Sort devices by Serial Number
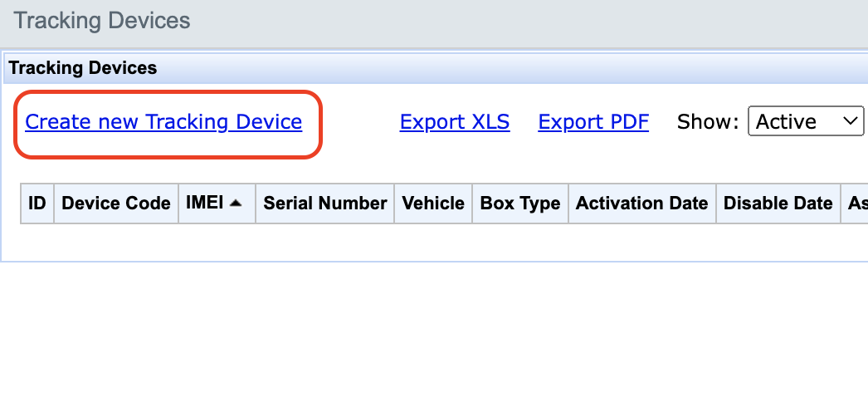 pyautogui.click(x=325, y=204)
